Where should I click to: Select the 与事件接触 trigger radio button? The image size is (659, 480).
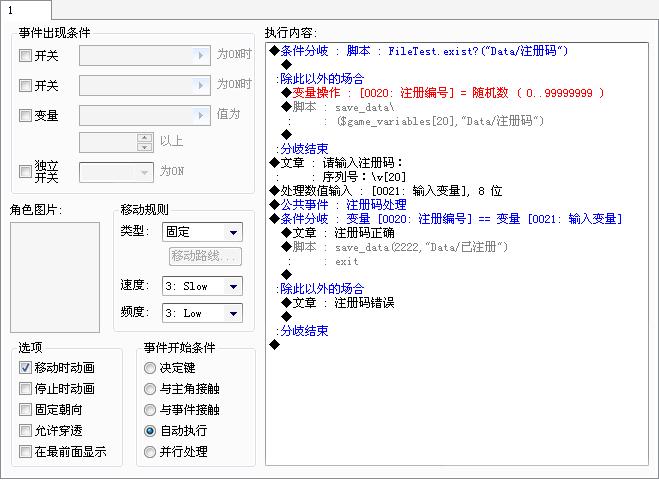pos(150,410)
